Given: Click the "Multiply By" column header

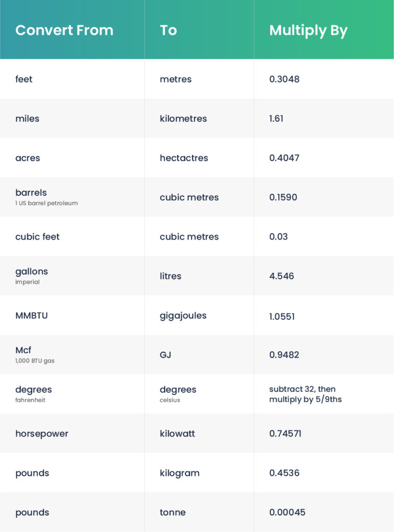Looking at the screenshot, I should pos(308,30).
